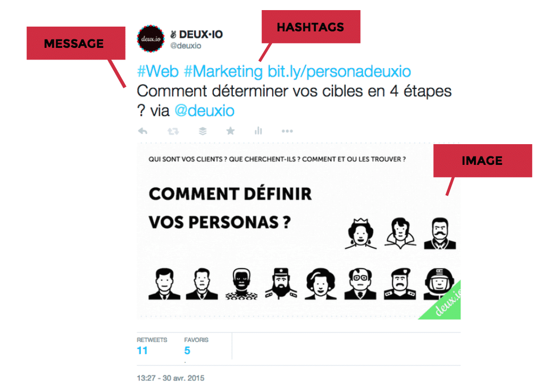Open the #Marketing hashtag
544x392 pixels.
pyautogui.click(x=223, y=71)
